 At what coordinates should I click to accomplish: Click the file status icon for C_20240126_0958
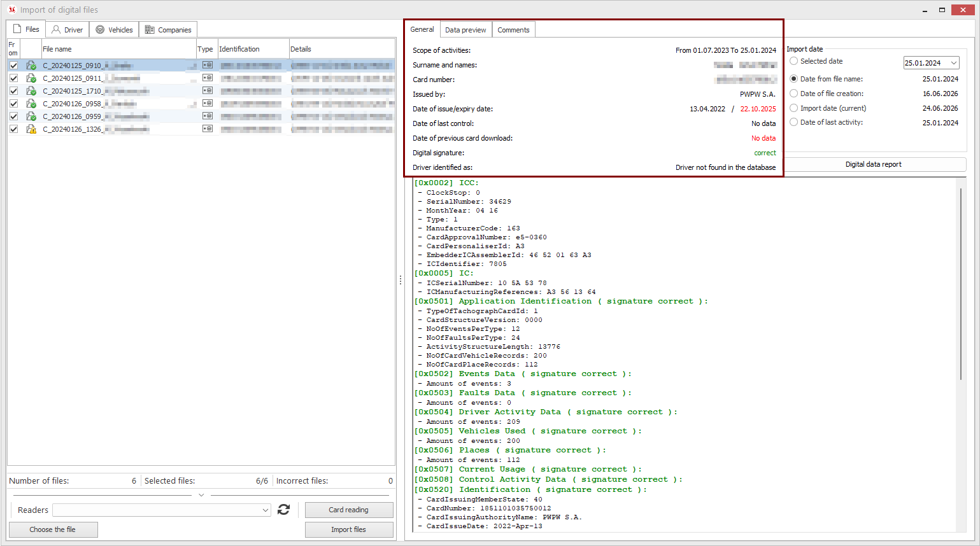31,104
